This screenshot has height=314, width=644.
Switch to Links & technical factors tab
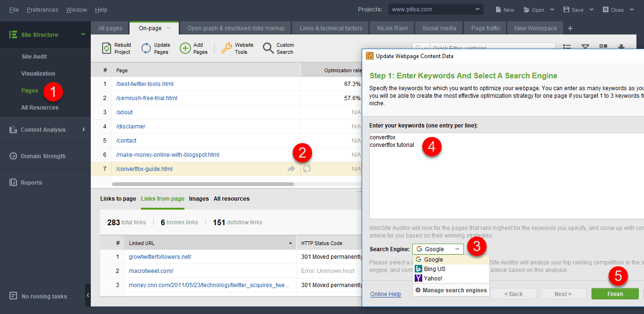331,28
